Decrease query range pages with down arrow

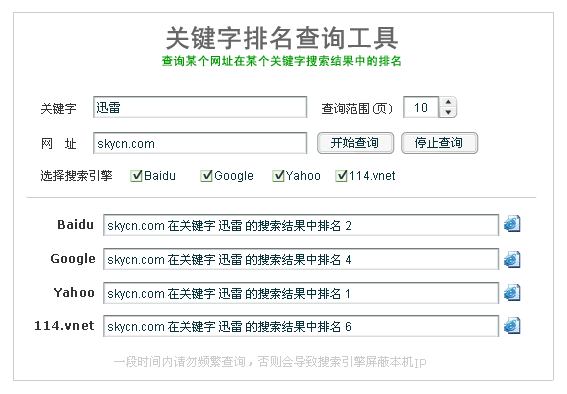click(448, 112)
